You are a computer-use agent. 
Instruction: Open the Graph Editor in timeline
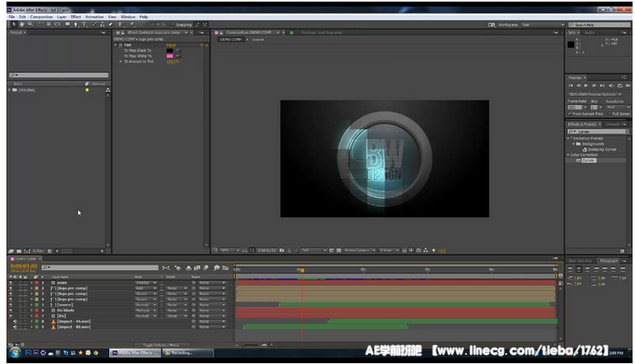point(225,267)
